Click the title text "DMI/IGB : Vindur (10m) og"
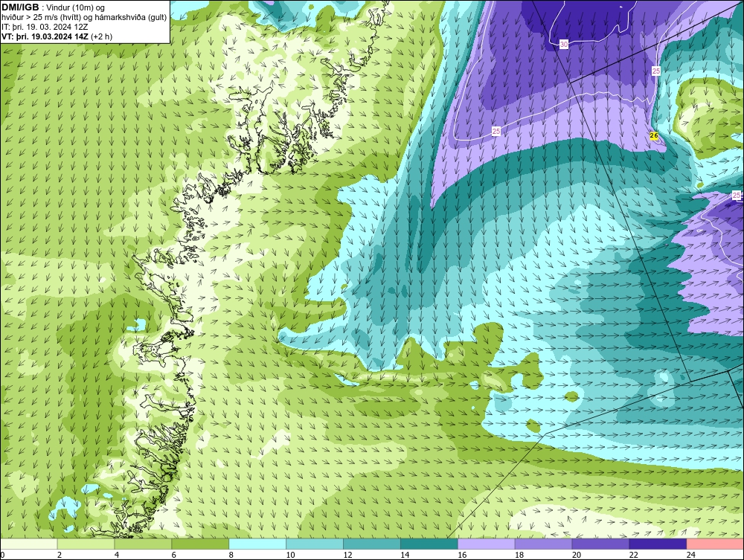The image size is (744, 560). coord(53,7)
